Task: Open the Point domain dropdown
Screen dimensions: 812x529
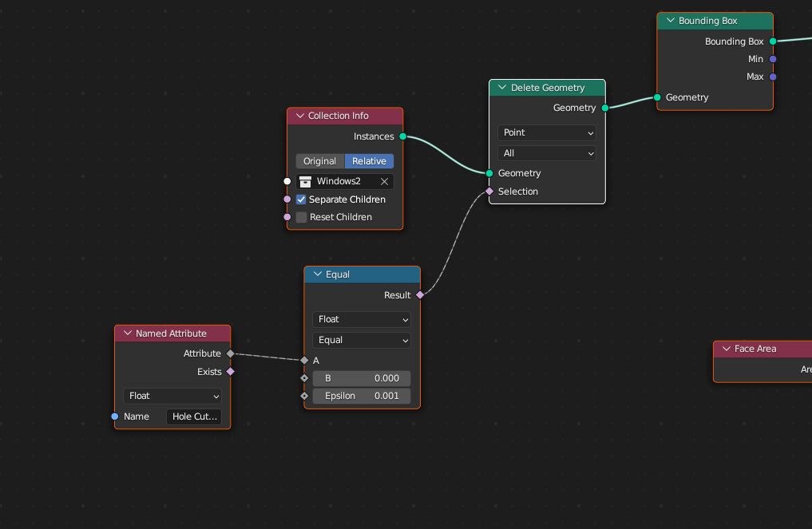Action: click(547, 132)
